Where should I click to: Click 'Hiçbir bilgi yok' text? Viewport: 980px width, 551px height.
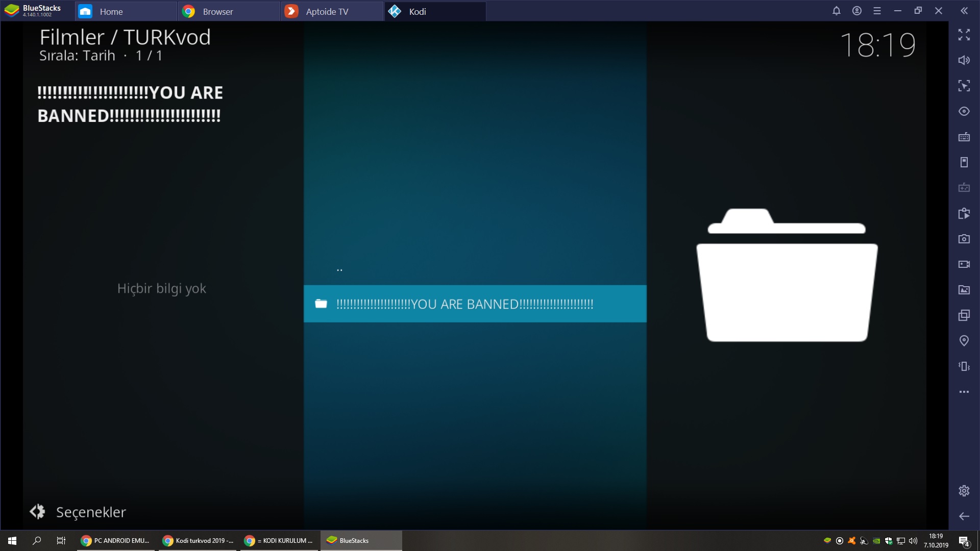162,289
